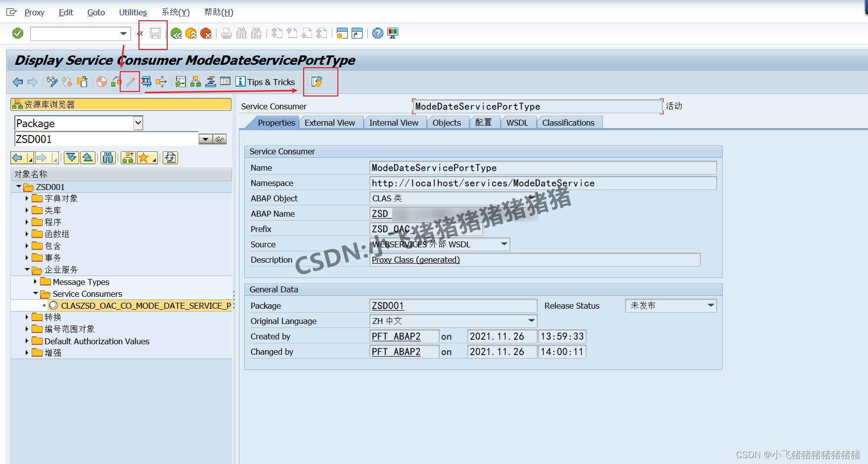Viewport: 868px width, 464px height.
Task: Click the Save diskette icon
Action: (155, 33)
